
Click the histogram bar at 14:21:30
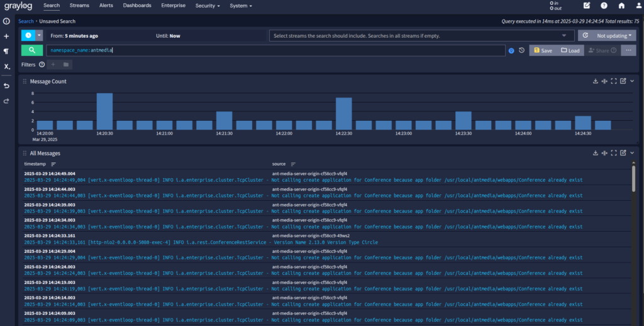(x=225, y=120)
